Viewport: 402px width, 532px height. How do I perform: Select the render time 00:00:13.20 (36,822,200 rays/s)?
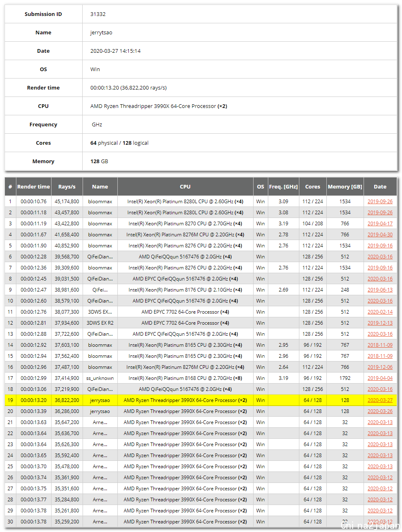tap(128, 88)
